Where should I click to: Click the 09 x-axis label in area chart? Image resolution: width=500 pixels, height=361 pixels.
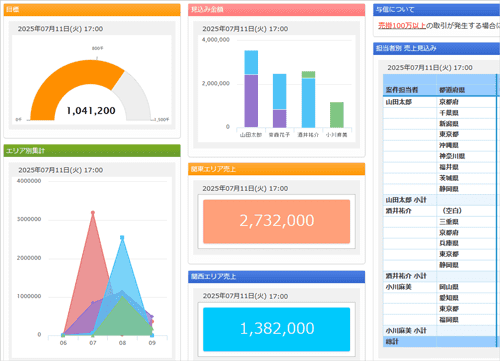(x=152, y=343)
